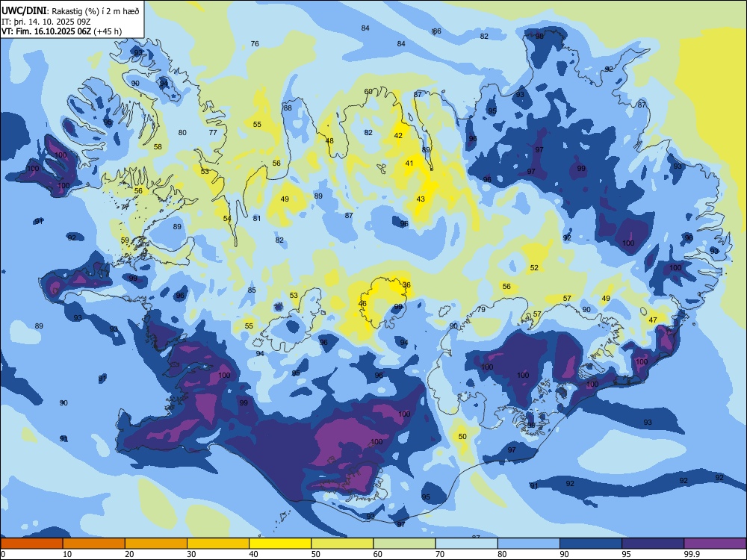Viewport: 747px width, 560px height.
Task: Click the humidity value '79' on the map
Action: [x=481, y=310]
